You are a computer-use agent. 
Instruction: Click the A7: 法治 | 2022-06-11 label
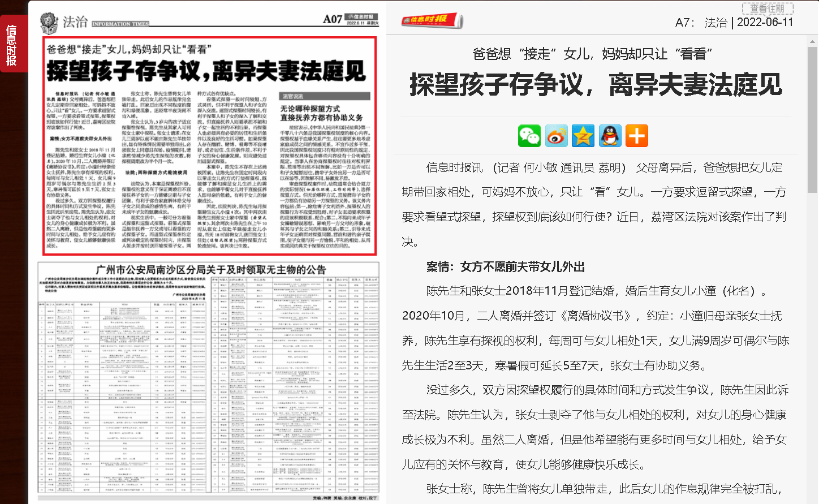[734, 22]
